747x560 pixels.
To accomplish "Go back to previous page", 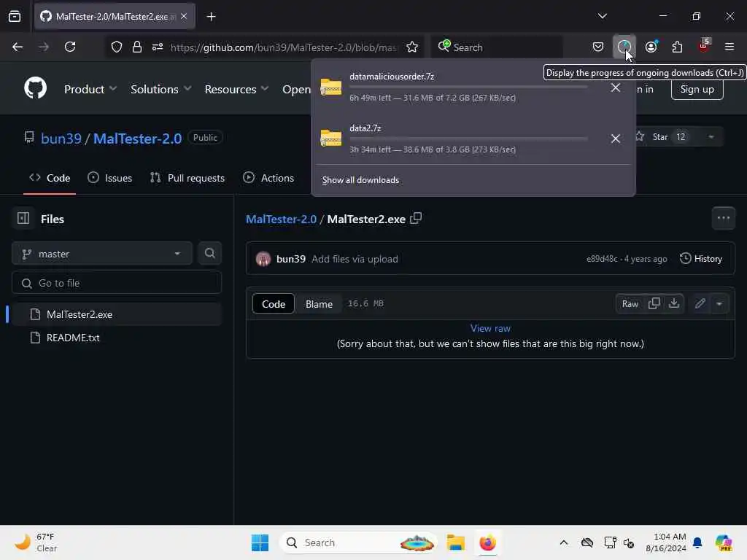I will pyautogui.click(x=18, y=47).
